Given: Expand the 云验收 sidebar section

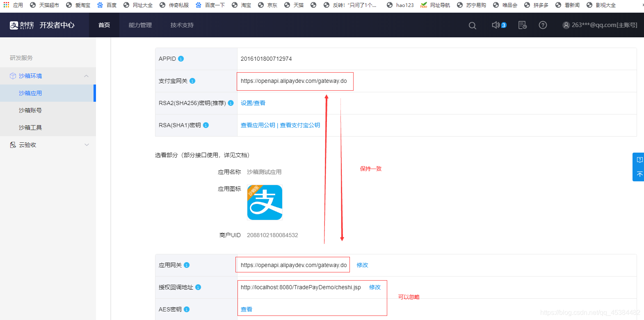Looking at the screenshot, I should click(87, 145).
